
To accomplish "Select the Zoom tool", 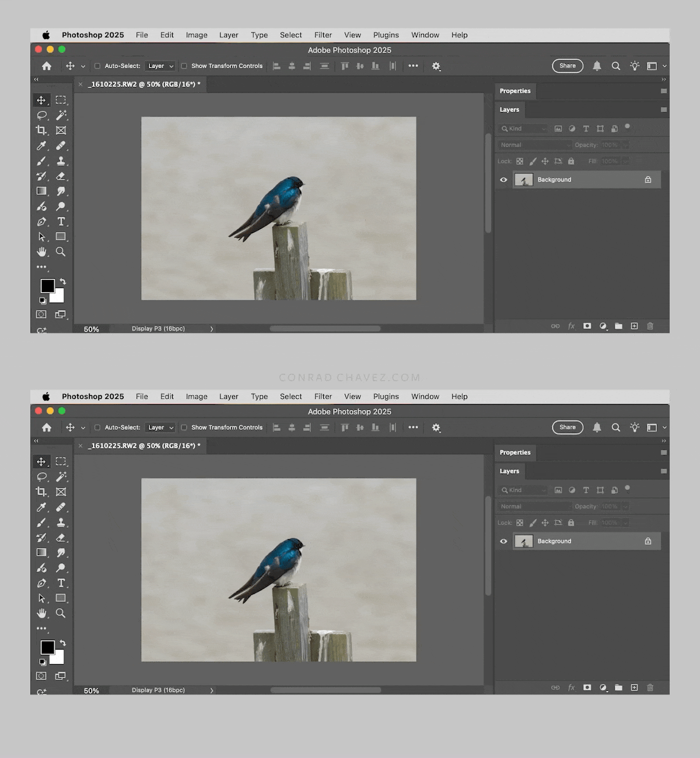I will point(61,252).
